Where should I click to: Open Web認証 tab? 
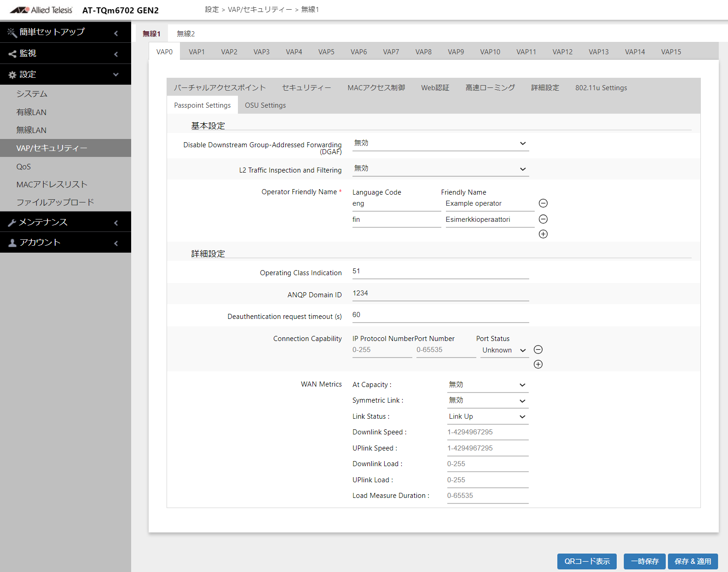435,87
